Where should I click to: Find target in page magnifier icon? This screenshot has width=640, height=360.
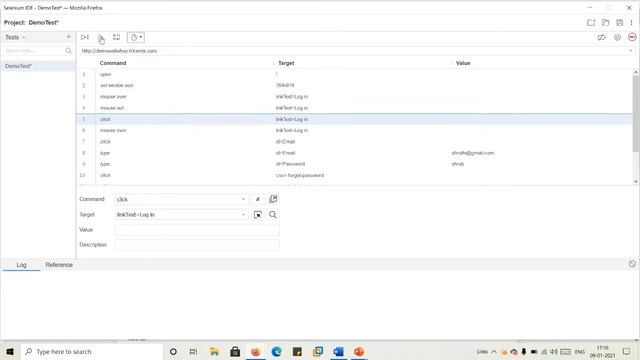point(273,215)
